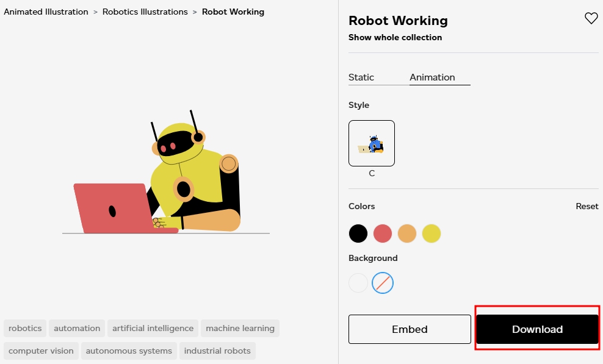Image resolution: width=603 pixels, height=364 pixels.
Task: Open the Animated Illustration breadcrumb
Action: tap(46, 12)
